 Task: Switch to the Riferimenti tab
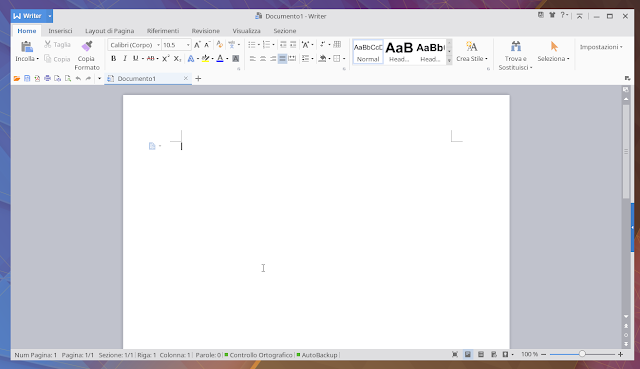pyautogui.click(x=163, y=31)
